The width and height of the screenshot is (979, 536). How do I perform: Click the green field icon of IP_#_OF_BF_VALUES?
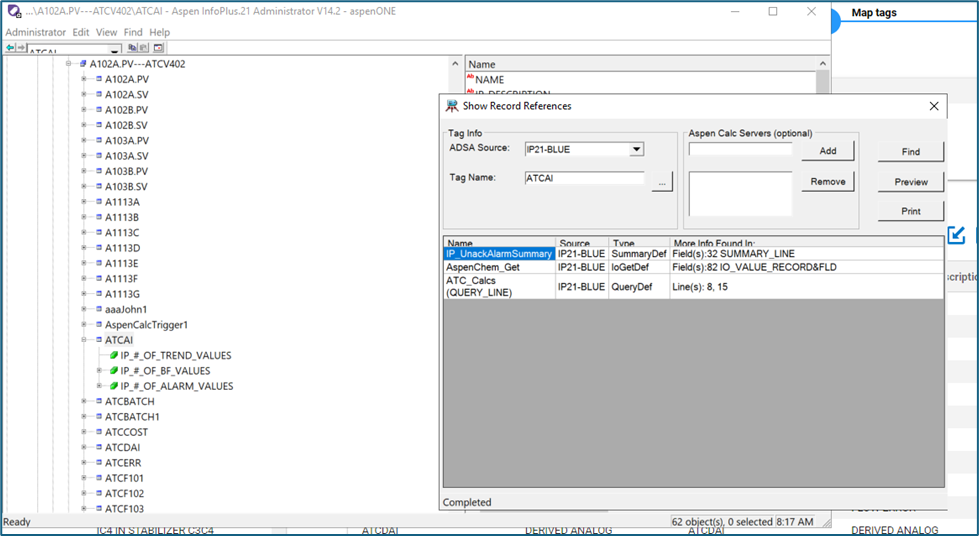[x=114, y=370]
